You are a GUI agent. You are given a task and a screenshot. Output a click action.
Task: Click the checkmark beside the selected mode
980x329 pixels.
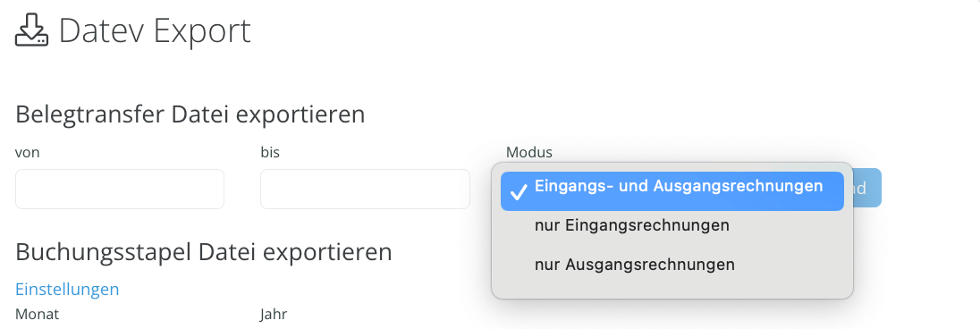click(518, 192)
